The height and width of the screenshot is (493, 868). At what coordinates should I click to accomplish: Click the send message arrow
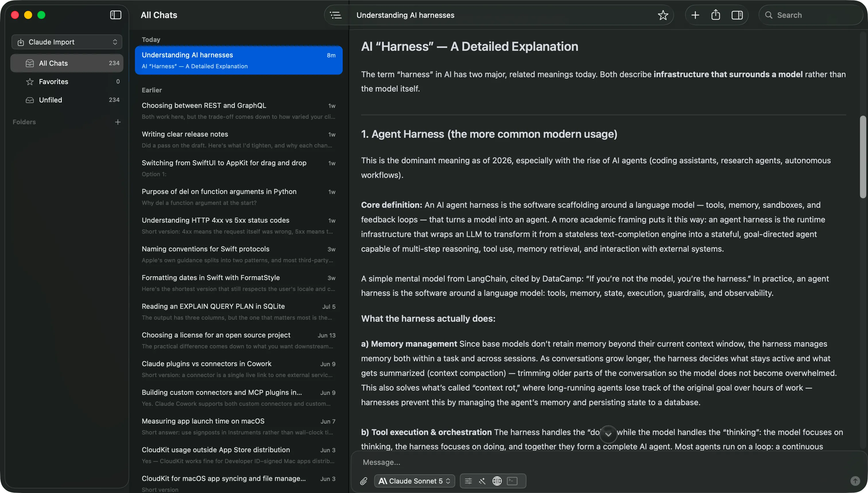click(855, 481)
